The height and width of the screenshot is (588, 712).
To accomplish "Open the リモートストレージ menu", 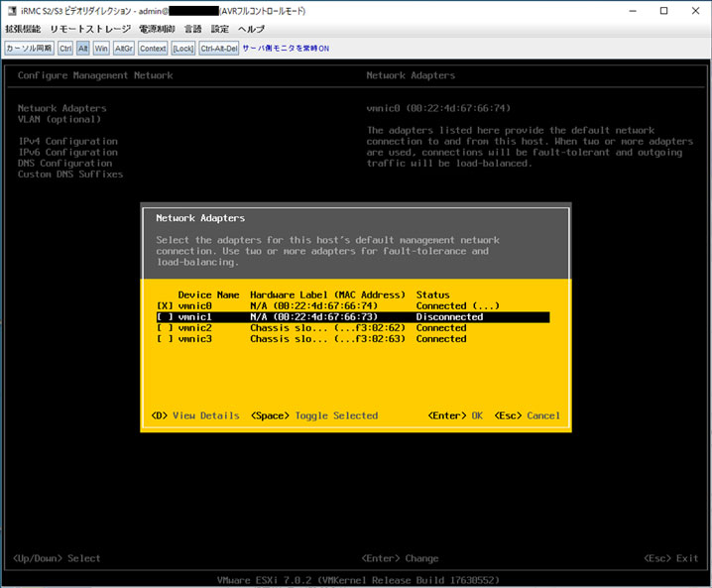I will [x=90, y=29].
